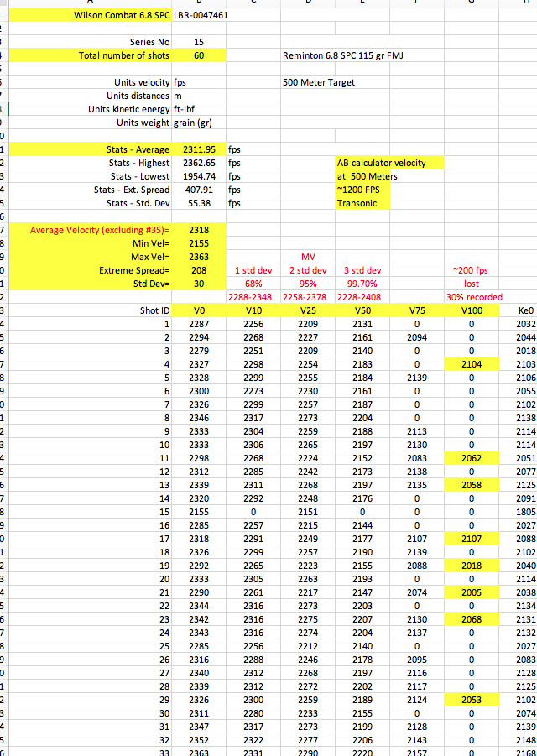537x756 pixels.
Task: Click the highlighted V100 value 2104
Action: point(472,364)
